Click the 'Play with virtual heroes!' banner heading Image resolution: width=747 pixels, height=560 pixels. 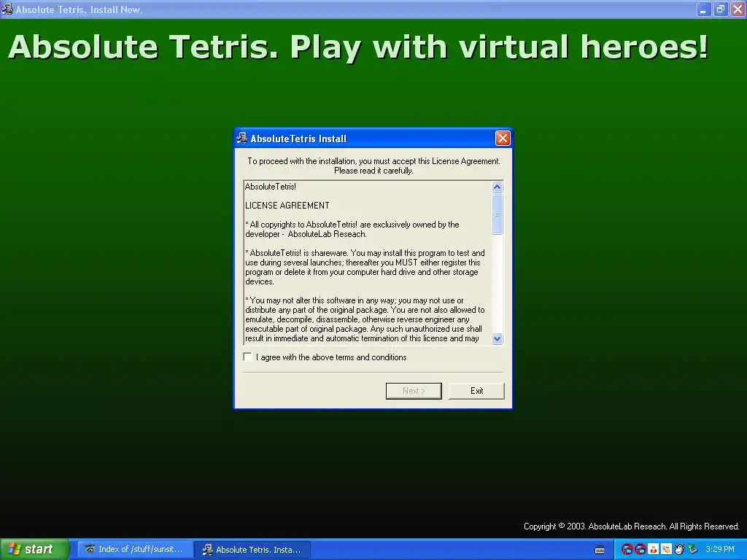pyautogui.click(x=499, y=47)
